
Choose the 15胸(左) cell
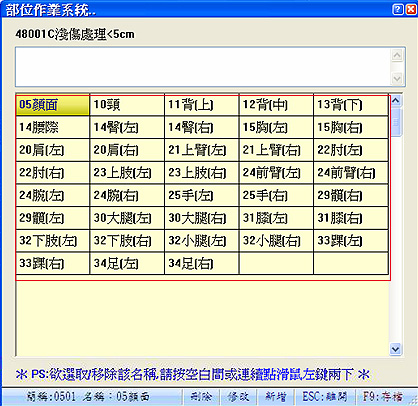[276, 127]
